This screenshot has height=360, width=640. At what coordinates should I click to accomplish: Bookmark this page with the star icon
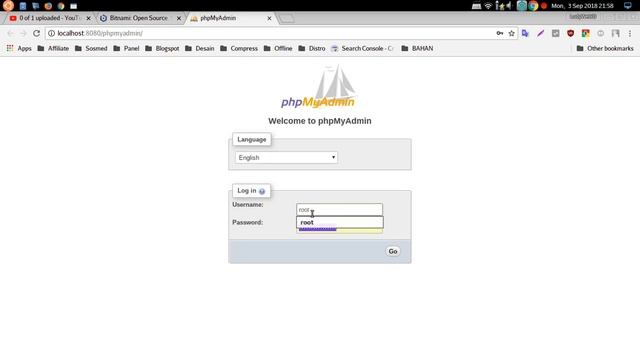pos(511,33)
